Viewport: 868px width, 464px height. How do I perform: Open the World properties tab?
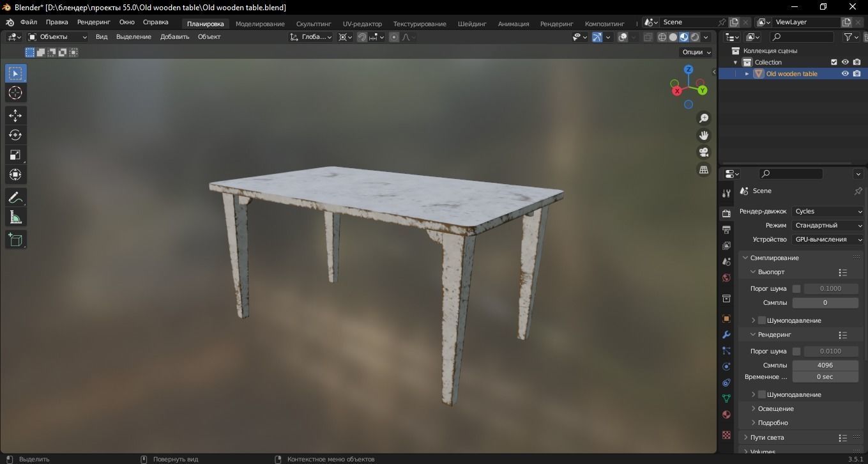coord(726,278)
